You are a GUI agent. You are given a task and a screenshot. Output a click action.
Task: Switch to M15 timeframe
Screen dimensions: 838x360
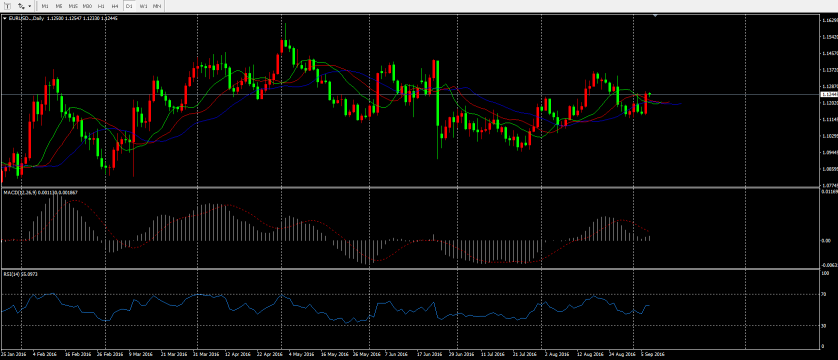tap(73, 6)
